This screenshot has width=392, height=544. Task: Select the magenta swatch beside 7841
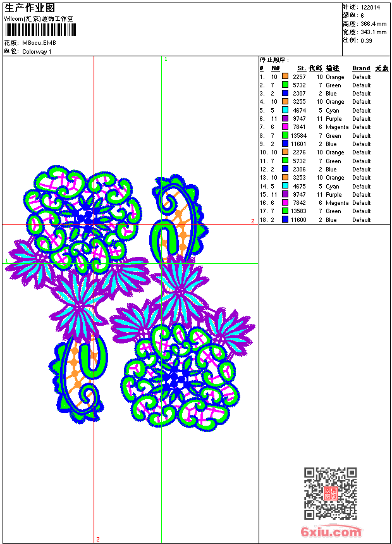click(285, 127)
